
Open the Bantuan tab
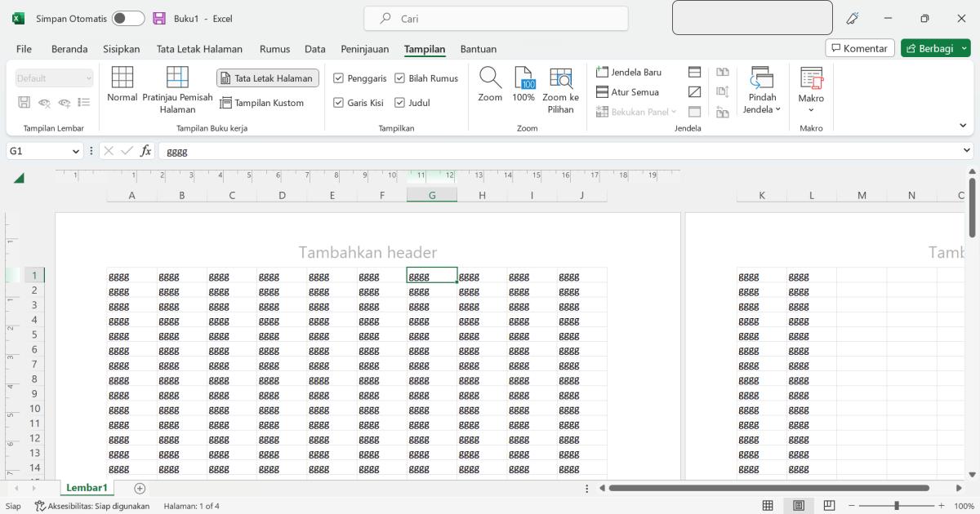click(479, 49)
